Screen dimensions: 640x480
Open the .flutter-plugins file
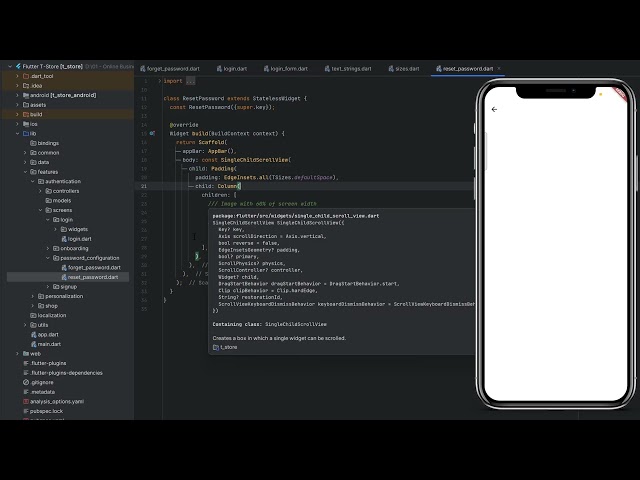[x=44, y=363]
